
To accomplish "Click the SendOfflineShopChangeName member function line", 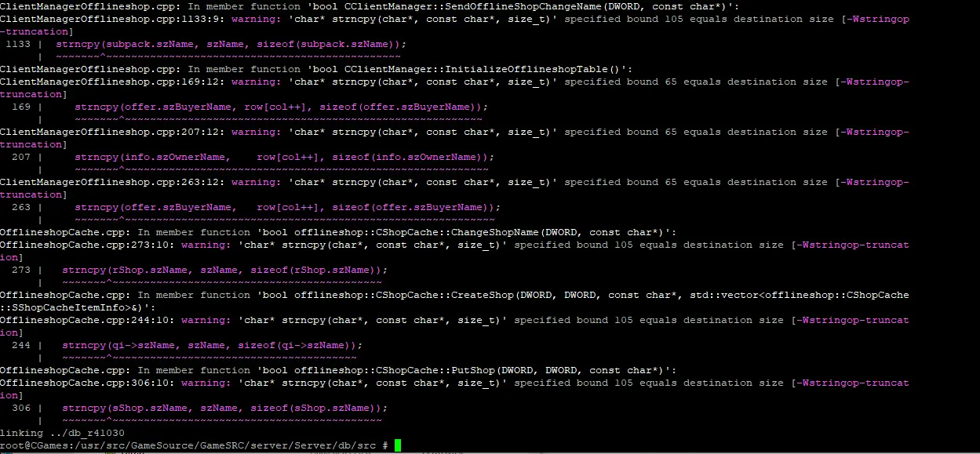I will coord(370,6).
